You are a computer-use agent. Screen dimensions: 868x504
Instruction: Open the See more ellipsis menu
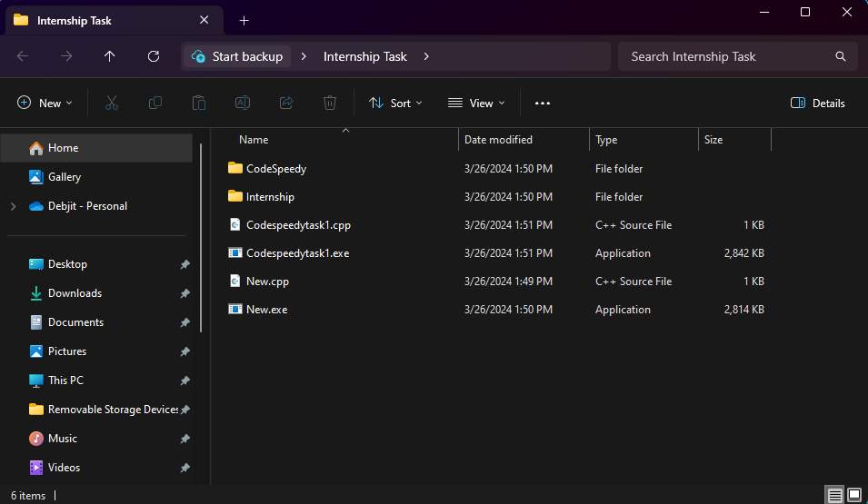542,103
